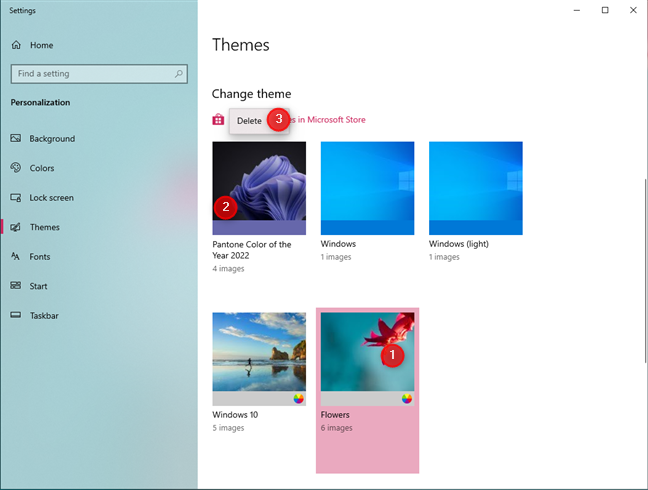Click the "Windows (light)" theme name
Screen dimensions: 648x490
pyautogui.click(x=459, y=244)
